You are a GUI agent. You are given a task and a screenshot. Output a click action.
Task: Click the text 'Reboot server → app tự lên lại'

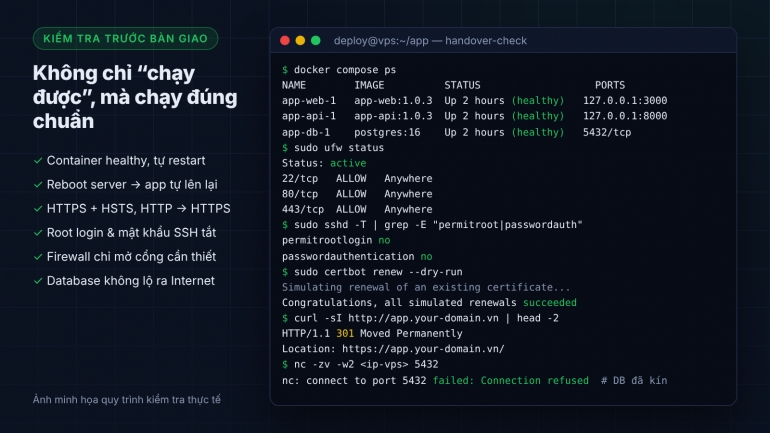(x=132, y=185)
